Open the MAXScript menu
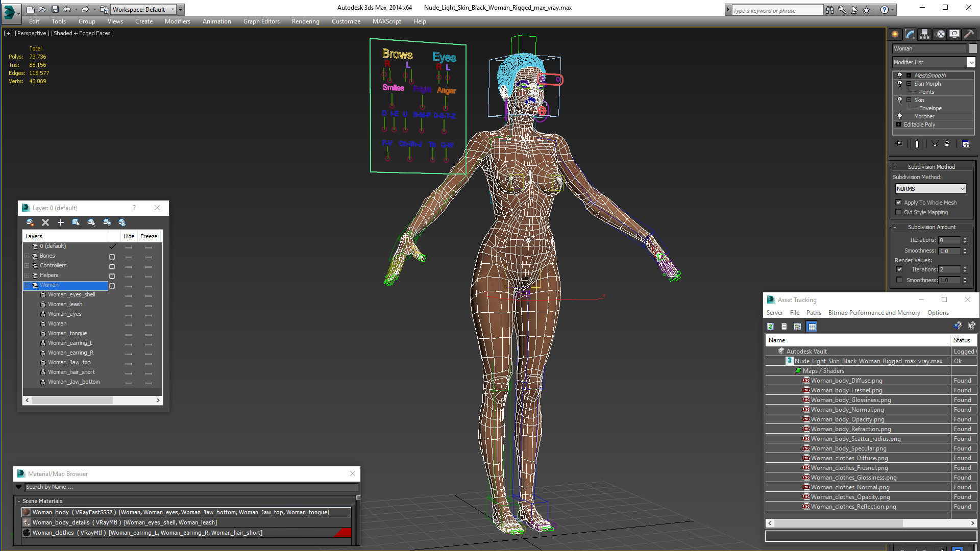 click(386, 21)
